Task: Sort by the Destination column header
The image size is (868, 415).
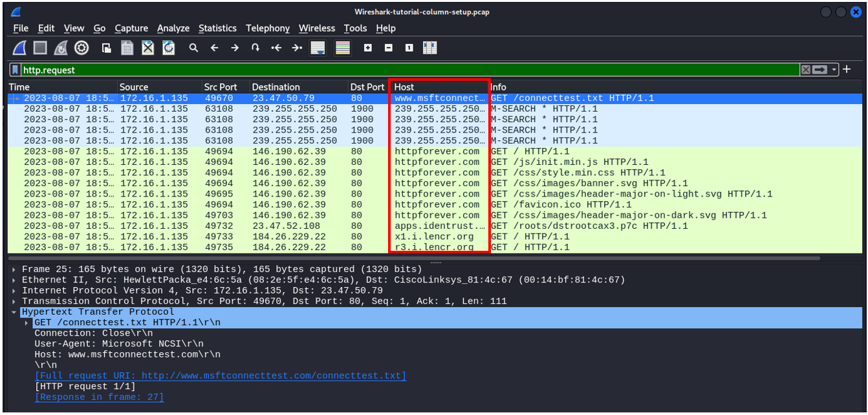Action: 299,87
